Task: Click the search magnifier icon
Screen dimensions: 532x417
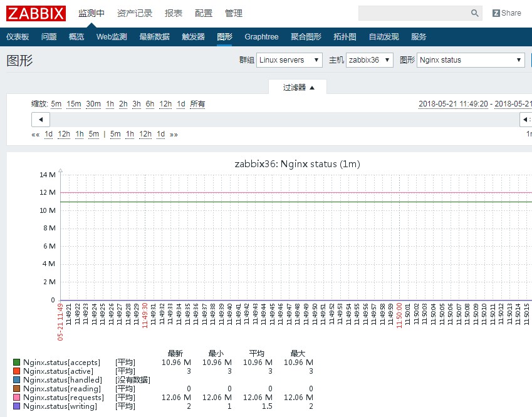Action: (x=474, y=13)
